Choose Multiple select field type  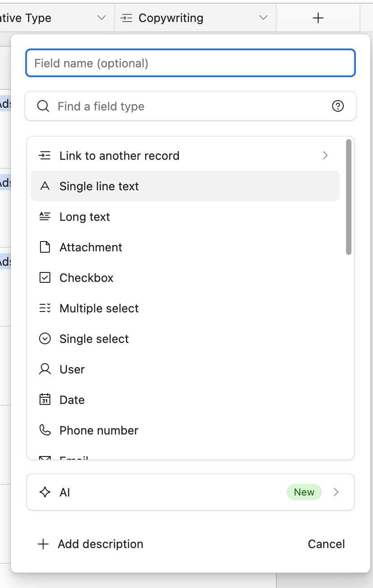(x=99, y=308)
